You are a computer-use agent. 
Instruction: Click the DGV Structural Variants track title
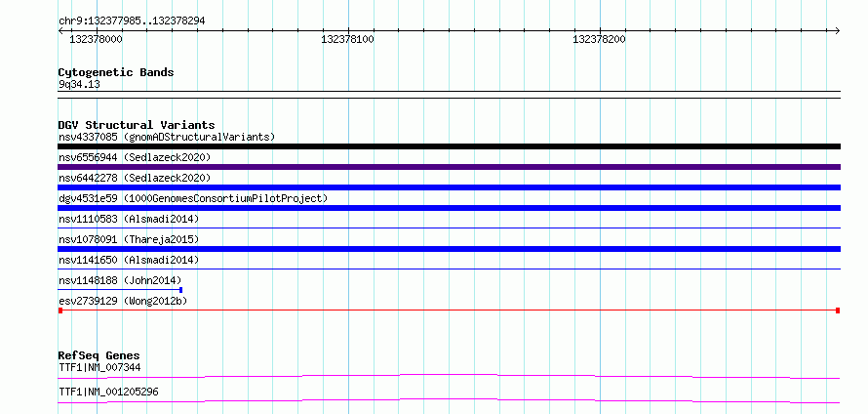(x=137, y=125)
